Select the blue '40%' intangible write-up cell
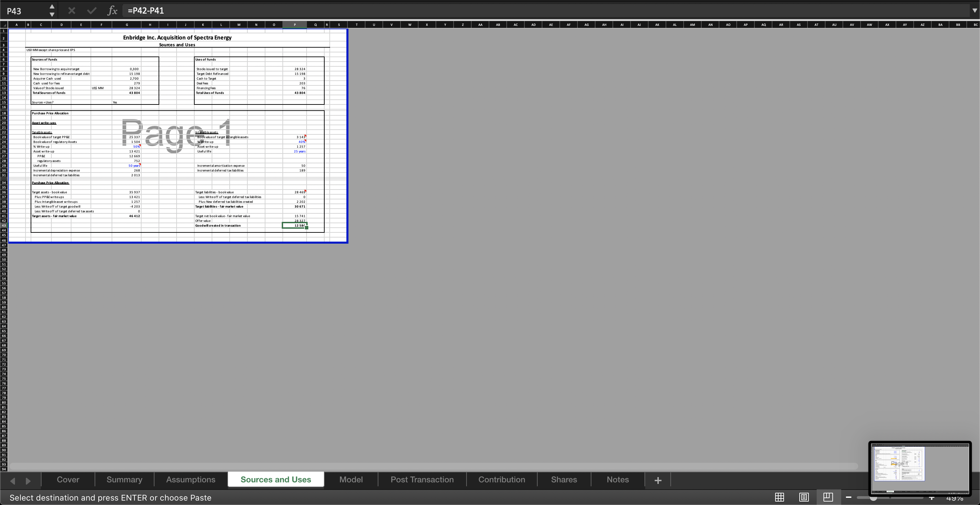Viewport: 980px width, 505px height. [x=302, y=142]
